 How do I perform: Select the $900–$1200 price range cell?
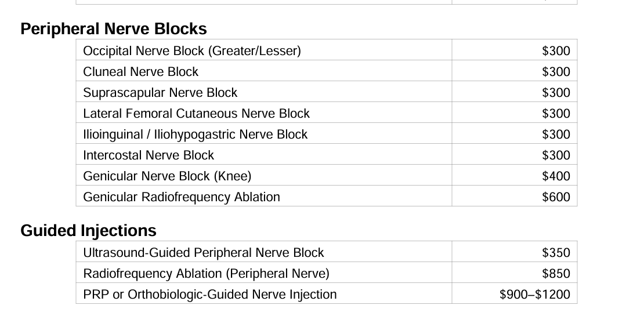click(534, 295)
